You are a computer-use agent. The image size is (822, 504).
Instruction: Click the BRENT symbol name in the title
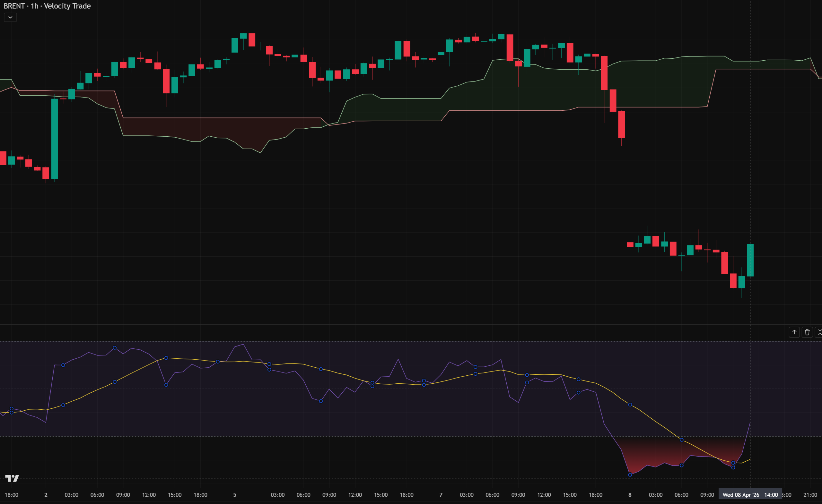click(14, 6)
